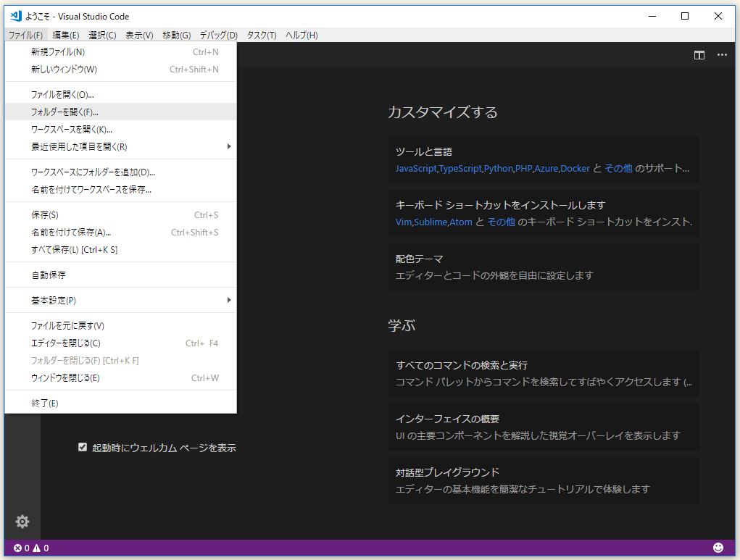Open the more actions ellipsis icon
The image size is (740, 560).
722,54
